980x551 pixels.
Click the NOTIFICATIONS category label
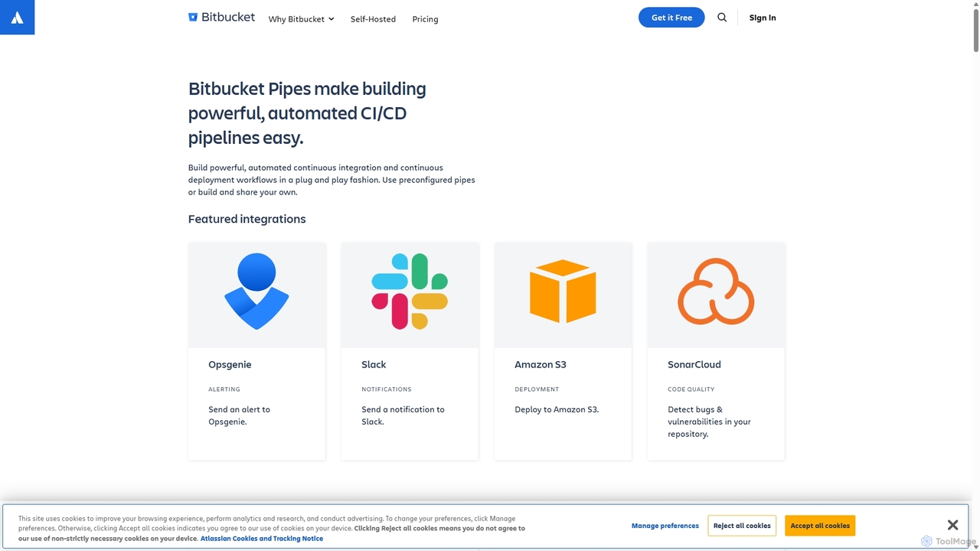[387, 390]
